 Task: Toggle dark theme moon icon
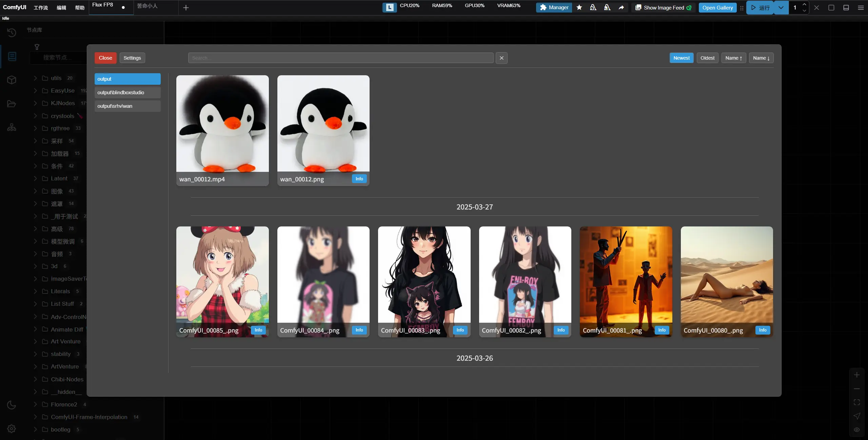12,405
